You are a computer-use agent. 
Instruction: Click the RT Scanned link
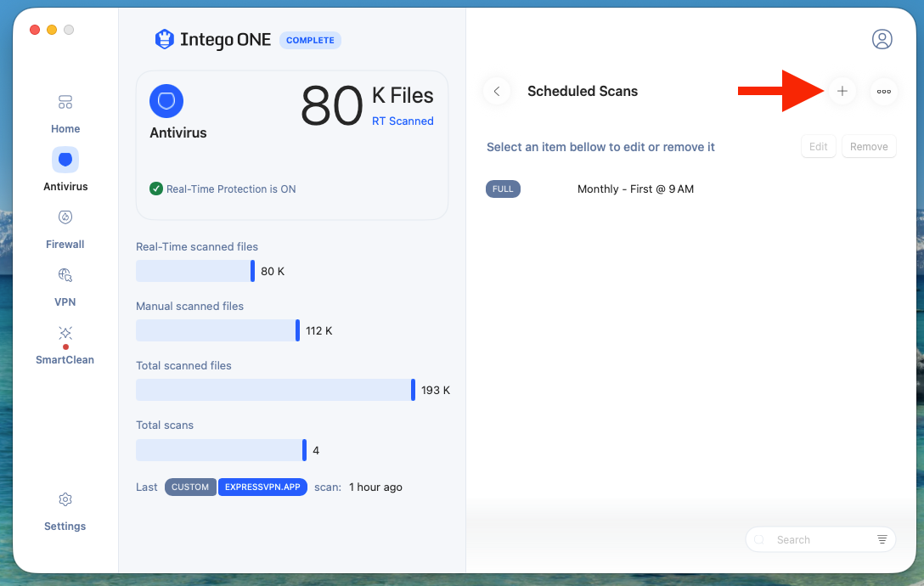pyautogui.click(x=403, y=121)
